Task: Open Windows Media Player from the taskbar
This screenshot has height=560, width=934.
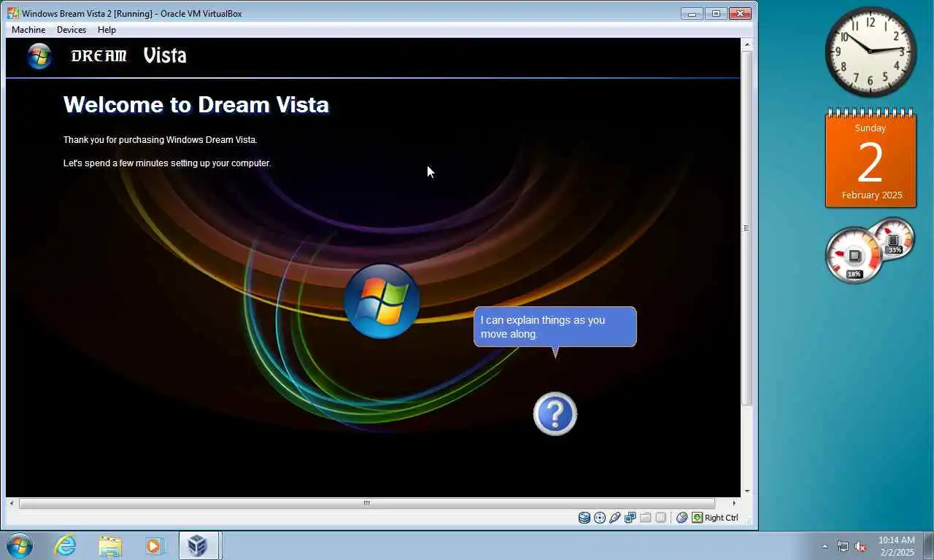Action: point(155,545)
